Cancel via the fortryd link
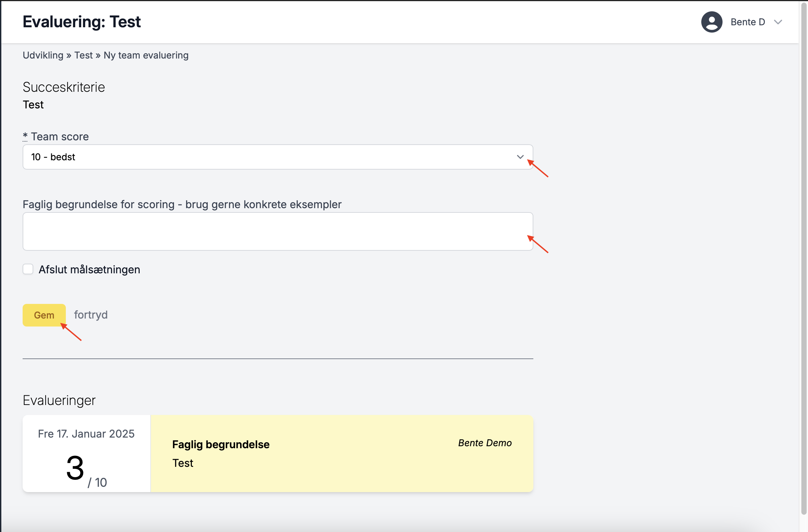 point(91,315)
